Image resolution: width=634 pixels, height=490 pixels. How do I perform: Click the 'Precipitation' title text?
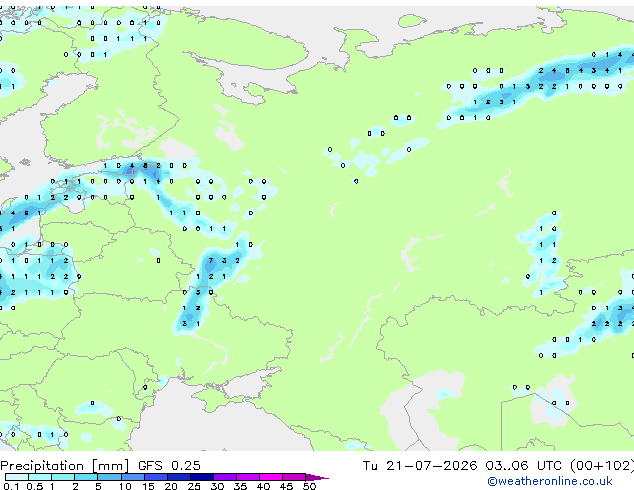[42, 466]
